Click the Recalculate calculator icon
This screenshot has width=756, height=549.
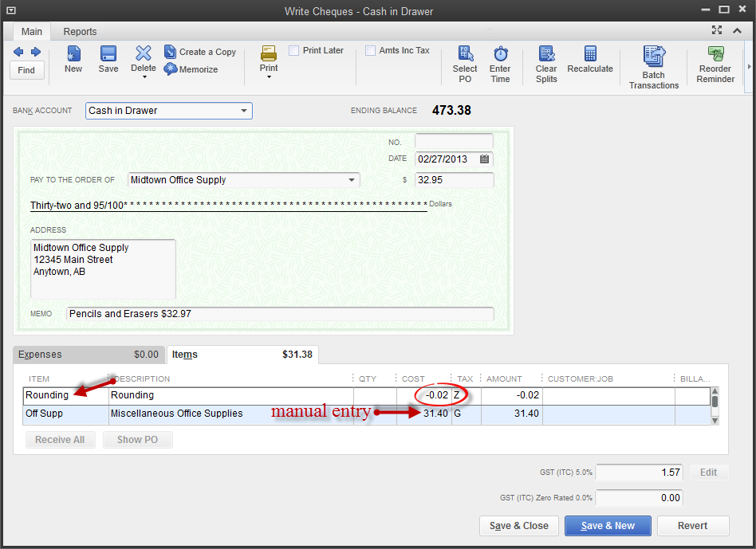(x=590, y=54)
